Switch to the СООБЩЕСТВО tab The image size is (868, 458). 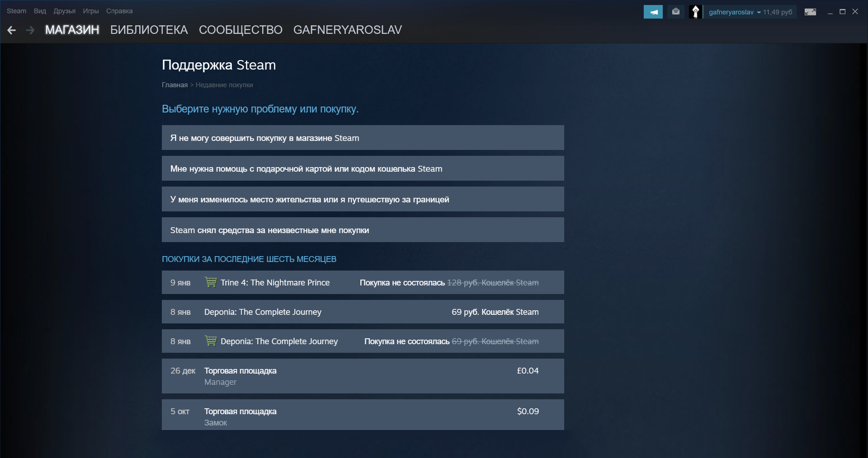coord(241,30)
